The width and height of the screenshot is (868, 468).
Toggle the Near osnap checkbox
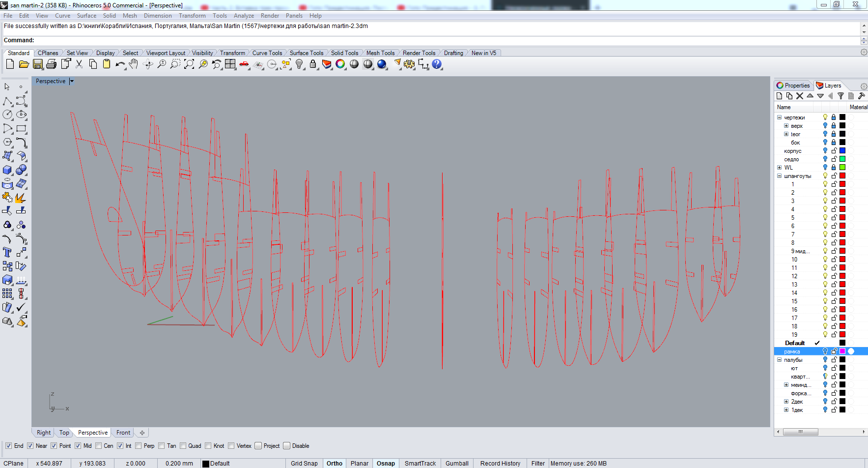point(30,446)
